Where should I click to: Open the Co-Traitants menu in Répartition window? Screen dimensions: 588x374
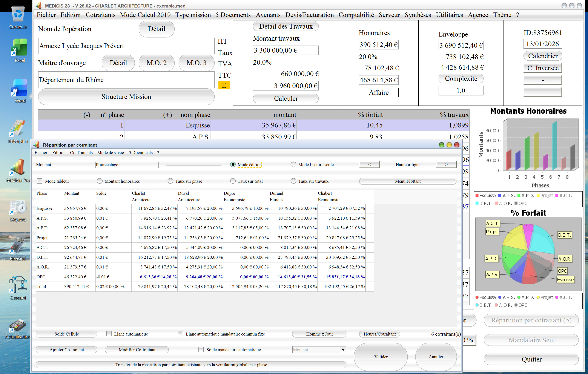[81, 153]
